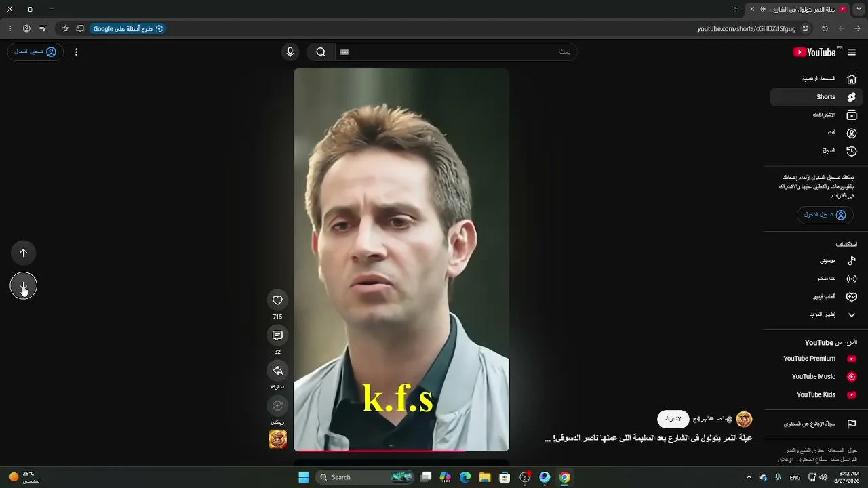868x488 pixels.
Task: Expand the Short's title description text
Action: (x=648, y=439)
